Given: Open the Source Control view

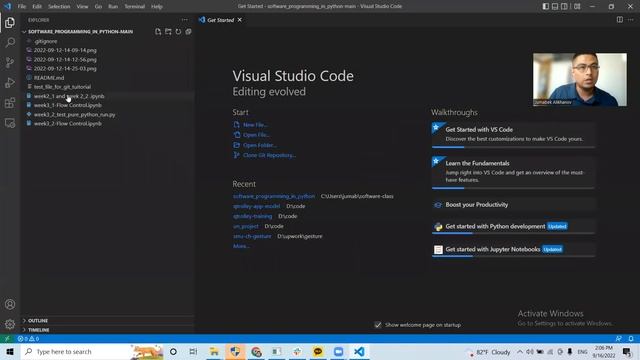Looking at the screenshot, I should (10, 62).
